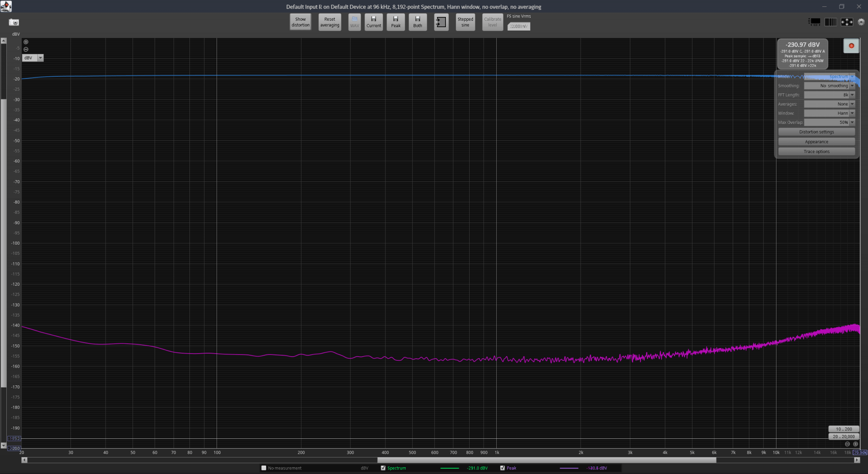This screenshot has height=474, width=868.
Task: Zoom in horizontal axis with plus icon
Action: pyautogui.click(x=855, y=444)
